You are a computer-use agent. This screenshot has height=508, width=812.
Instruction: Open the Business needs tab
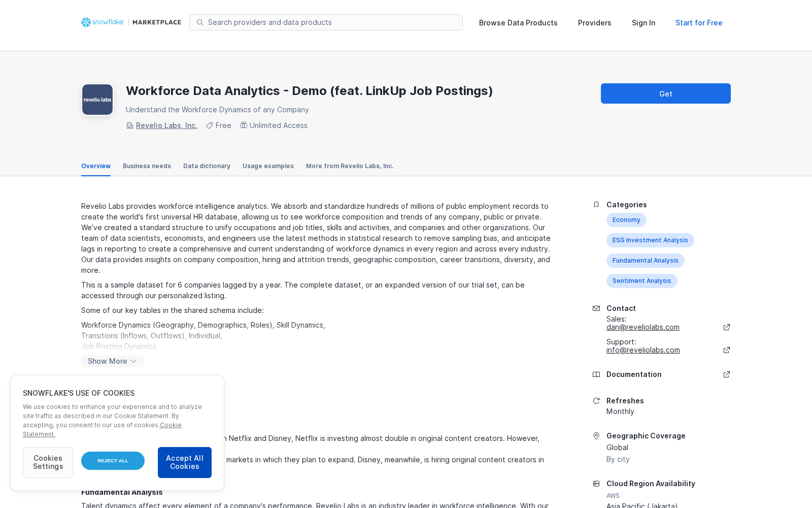point(147,166)
